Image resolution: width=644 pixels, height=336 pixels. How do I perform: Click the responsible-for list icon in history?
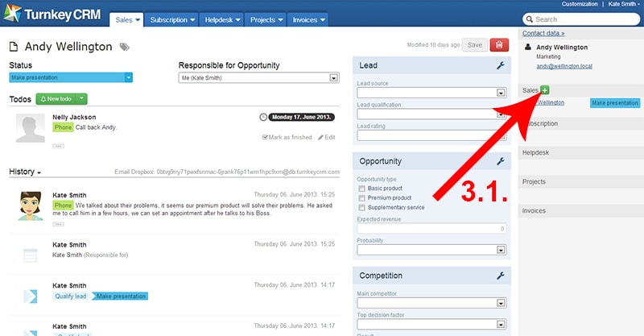point(31,255)
